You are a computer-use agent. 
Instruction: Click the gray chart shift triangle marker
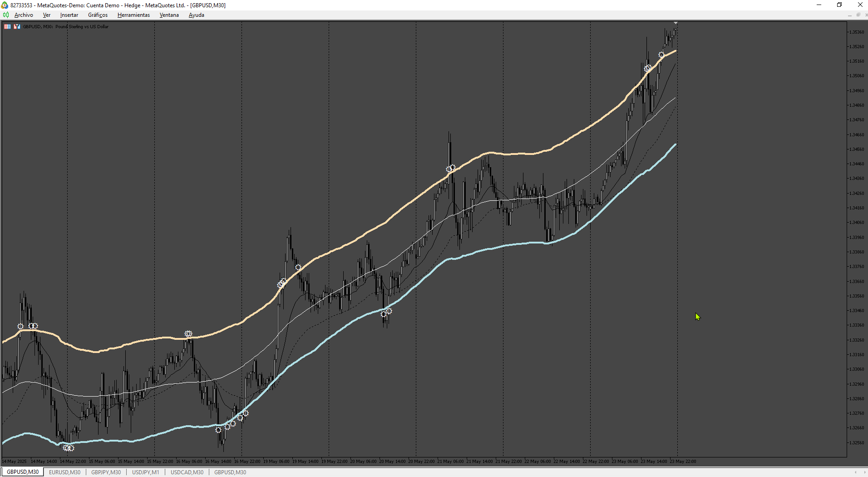point(676,23)
